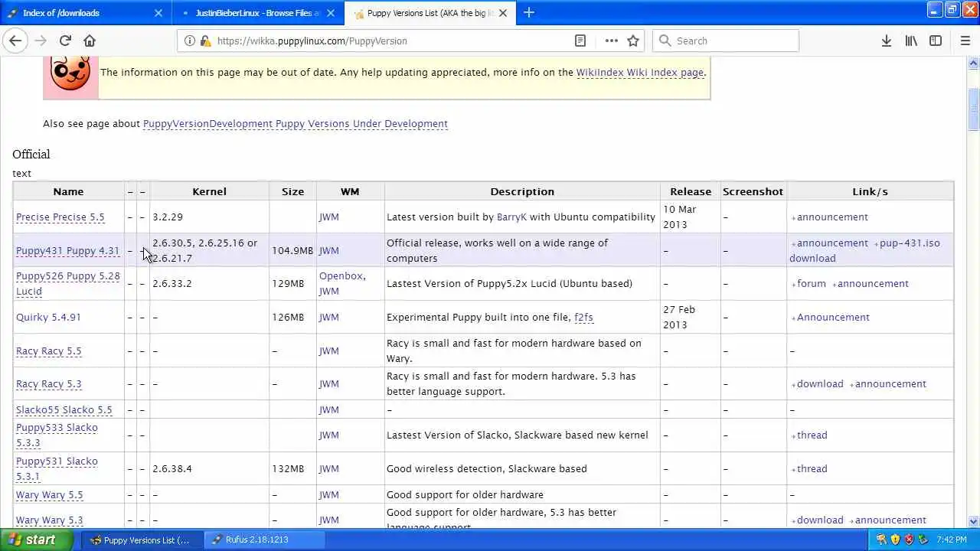
Task: Open the Precise Precise 5.5 link
Action: click(x=60, y=217)
